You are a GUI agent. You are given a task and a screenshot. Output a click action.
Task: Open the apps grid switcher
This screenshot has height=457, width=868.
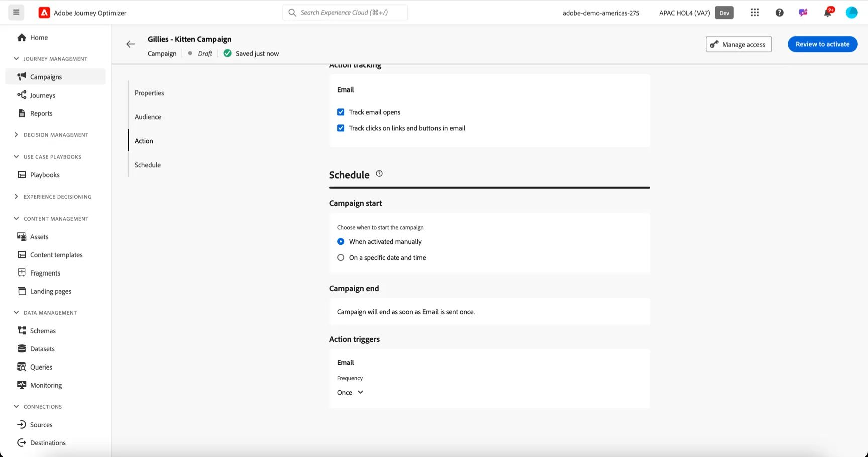(755, 13)
